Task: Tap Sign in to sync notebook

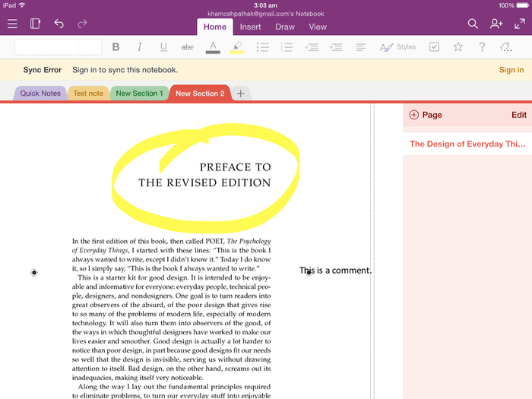Action: click(511, 70)
